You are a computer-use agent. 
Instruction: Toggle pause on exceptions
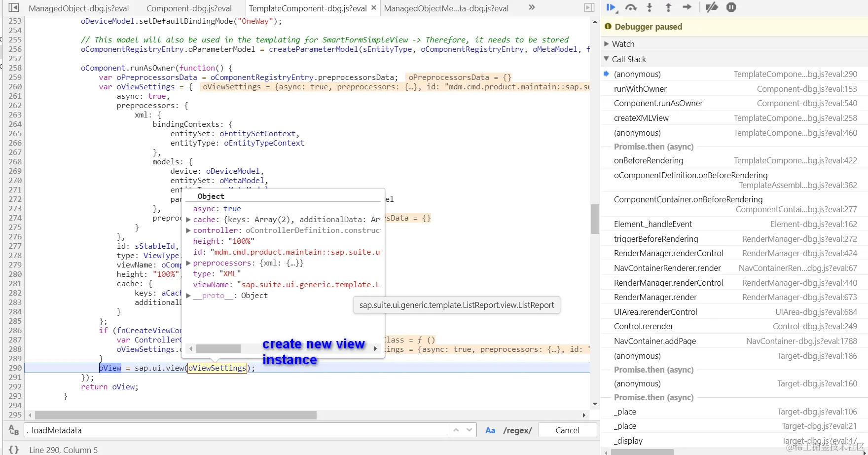coord(731,7)
